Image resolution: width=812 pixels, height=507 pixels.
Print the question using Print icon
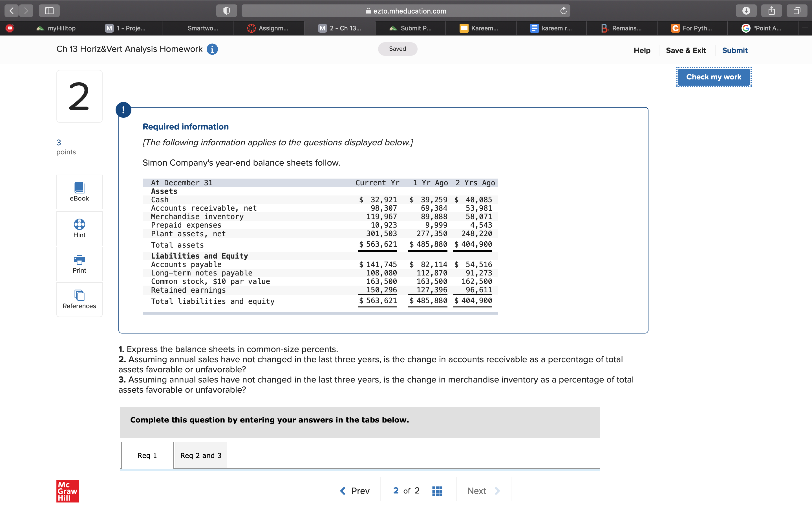79,264
